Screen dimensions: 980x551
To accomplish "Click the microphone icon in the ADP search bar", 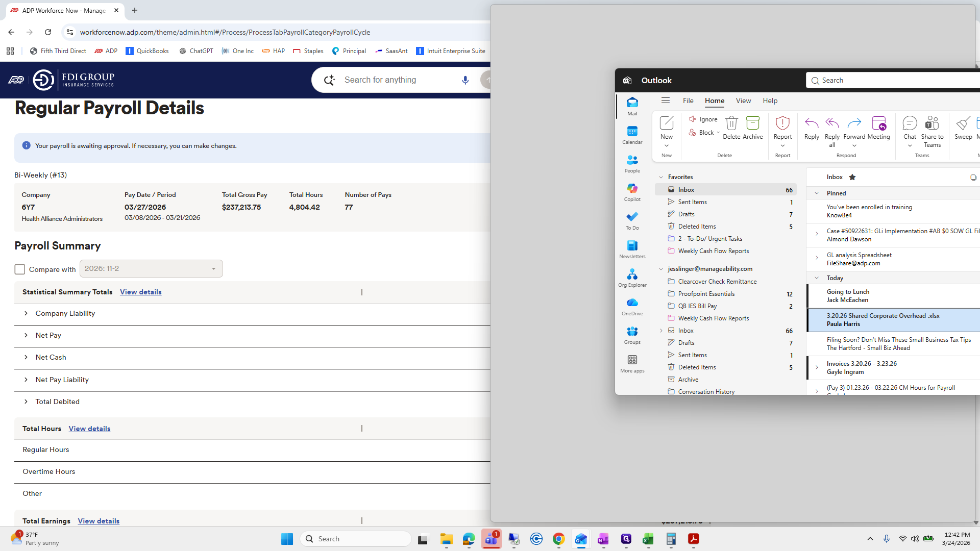I will (465, 80).
